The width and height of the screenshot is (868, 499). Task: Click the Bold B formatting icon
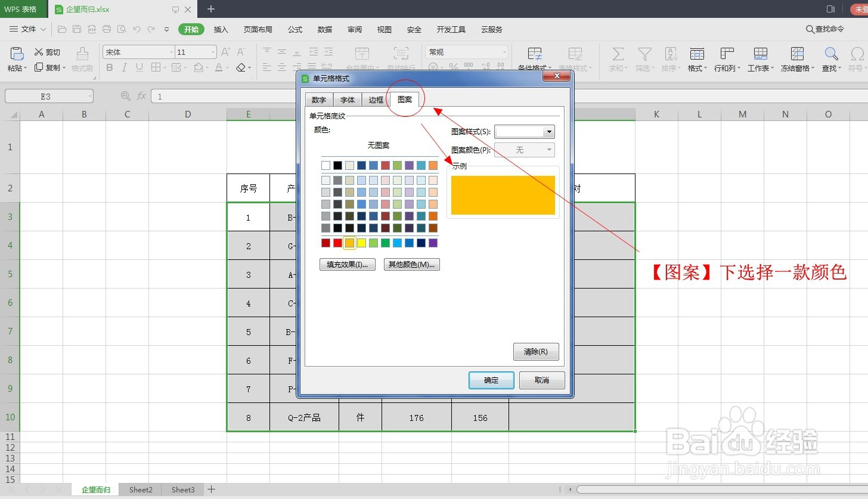pos(110,68)
